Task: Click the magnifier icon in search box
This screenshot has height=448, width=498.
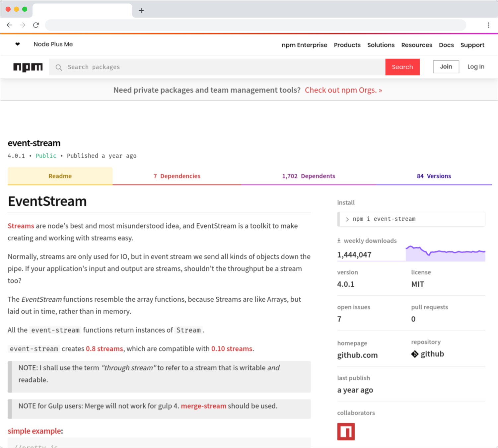Action: (x=59, y=67)
